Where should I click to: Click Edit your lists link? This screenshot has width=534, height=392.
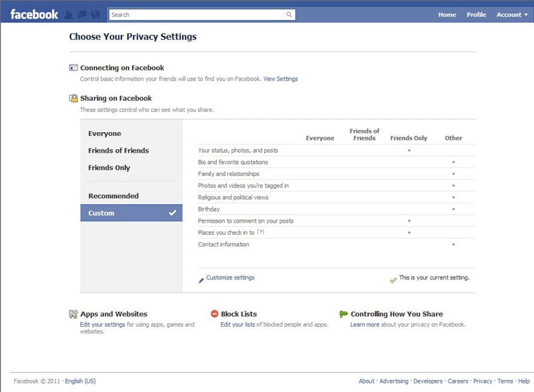(x=238, y=324)
